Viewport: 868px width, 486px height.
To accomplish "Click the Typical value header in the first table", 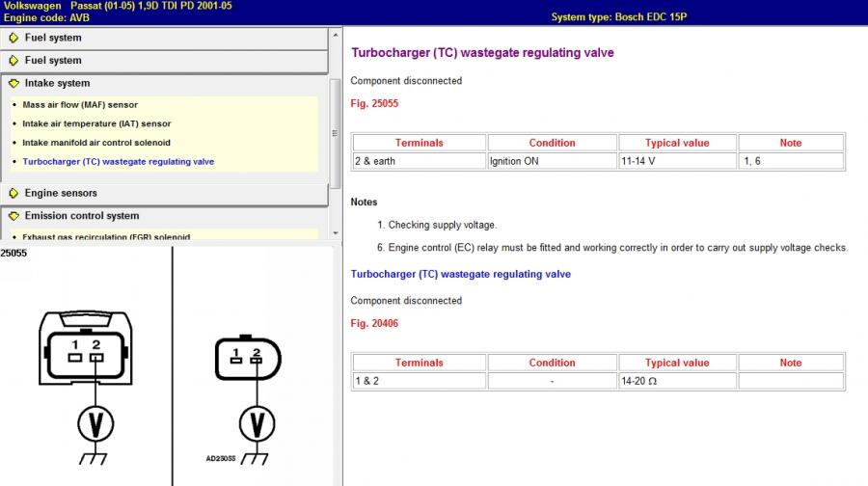I will pos(676,143).
